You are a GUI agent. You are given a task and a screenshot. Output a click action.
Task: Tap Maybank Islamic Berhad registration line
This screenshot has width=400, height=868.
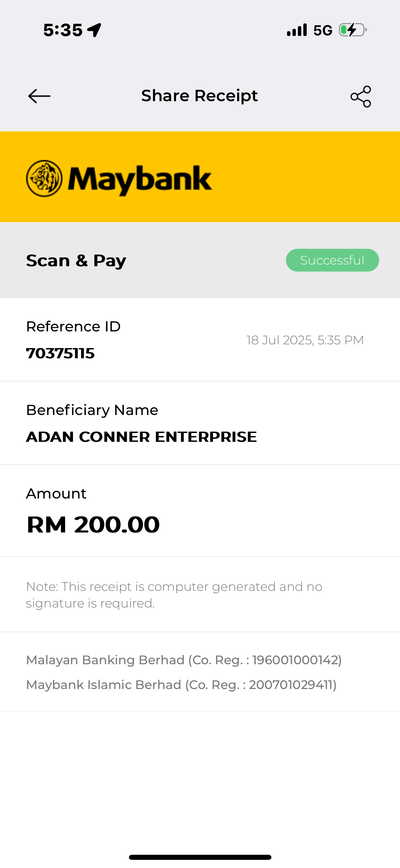(181, 685)
